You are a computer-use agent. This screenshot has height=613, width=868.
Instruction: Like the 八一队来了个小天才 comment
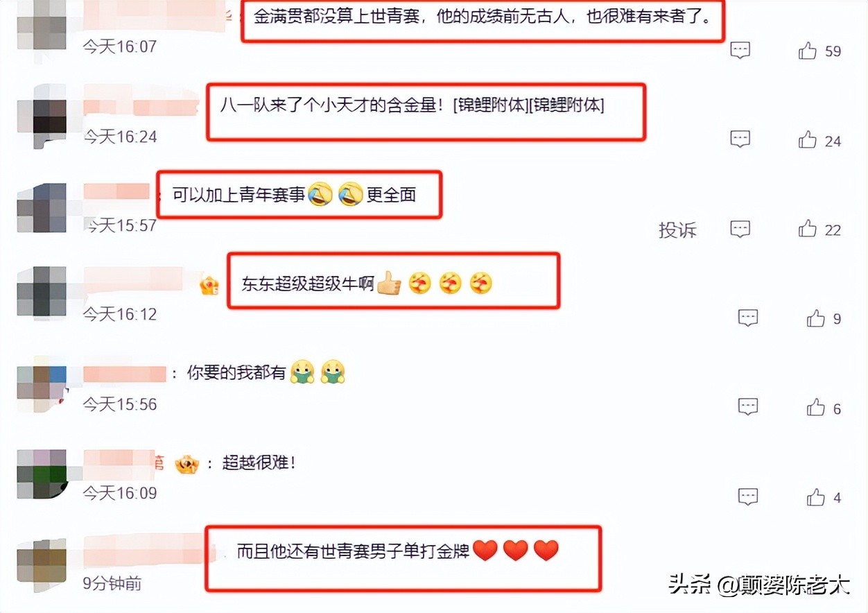(x=808, y=140)
